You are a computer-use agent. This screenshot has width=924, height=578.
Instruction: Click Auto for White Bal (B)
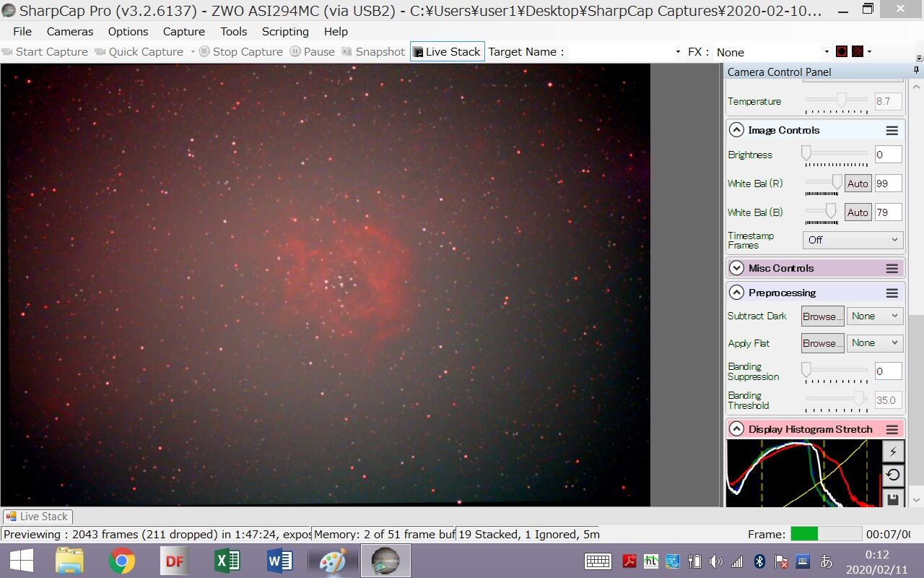[x=858, y=212]
